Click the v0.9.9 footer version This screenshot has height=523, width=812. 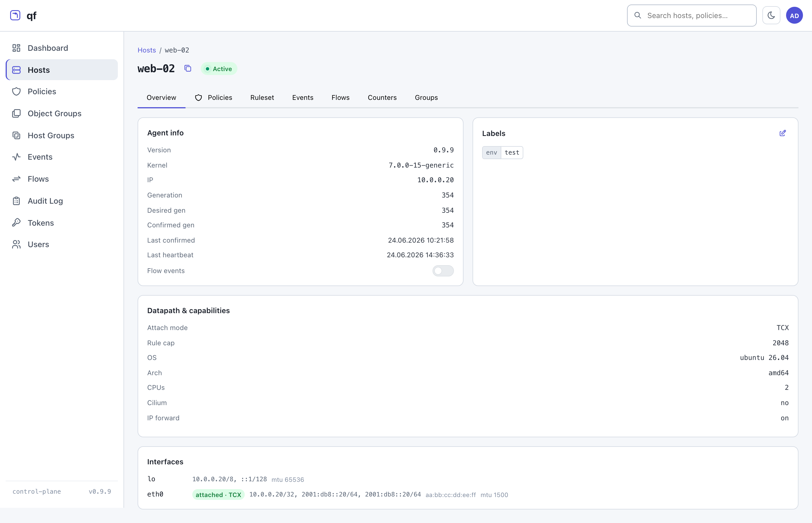[100, 491]
